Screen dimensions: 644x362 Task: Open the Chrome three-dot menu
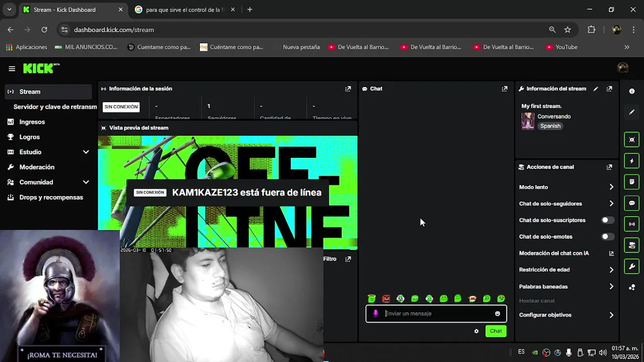tap(633, 30)
